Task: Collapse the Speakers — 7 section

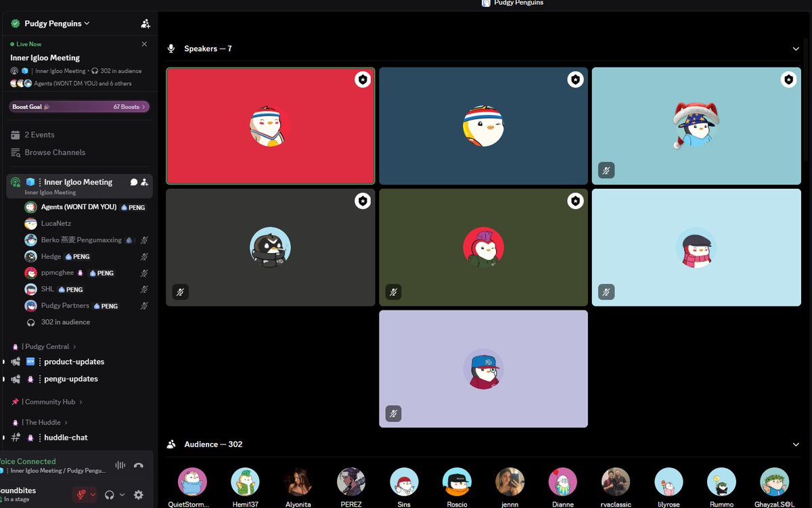Action: point(796,49)
